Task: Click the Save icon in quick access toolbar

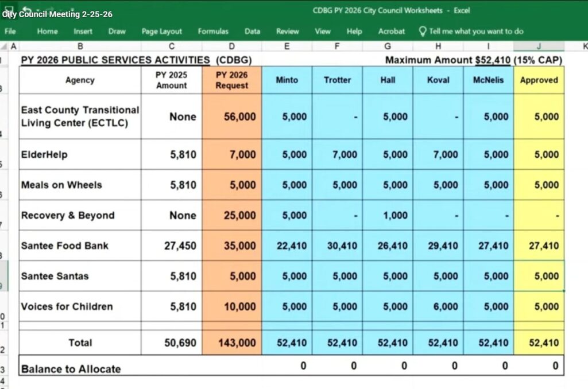Action: [x=9, y=10]
